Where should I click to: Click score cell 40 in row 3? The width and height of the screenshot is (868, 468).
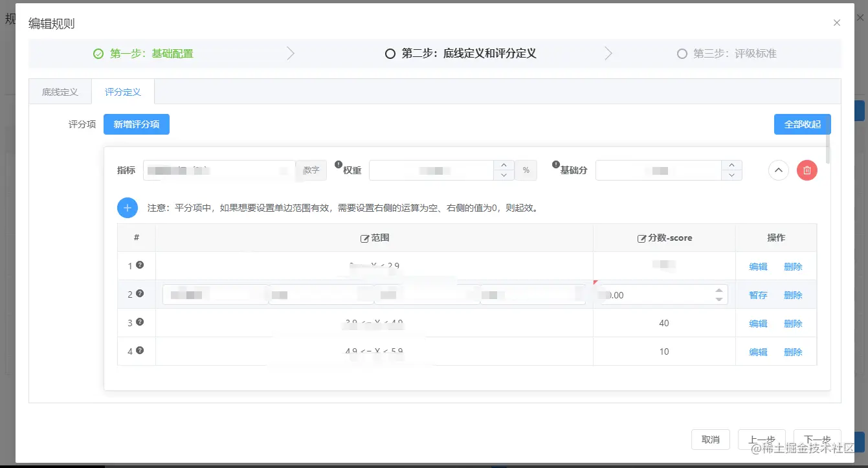tap(663, 323)
